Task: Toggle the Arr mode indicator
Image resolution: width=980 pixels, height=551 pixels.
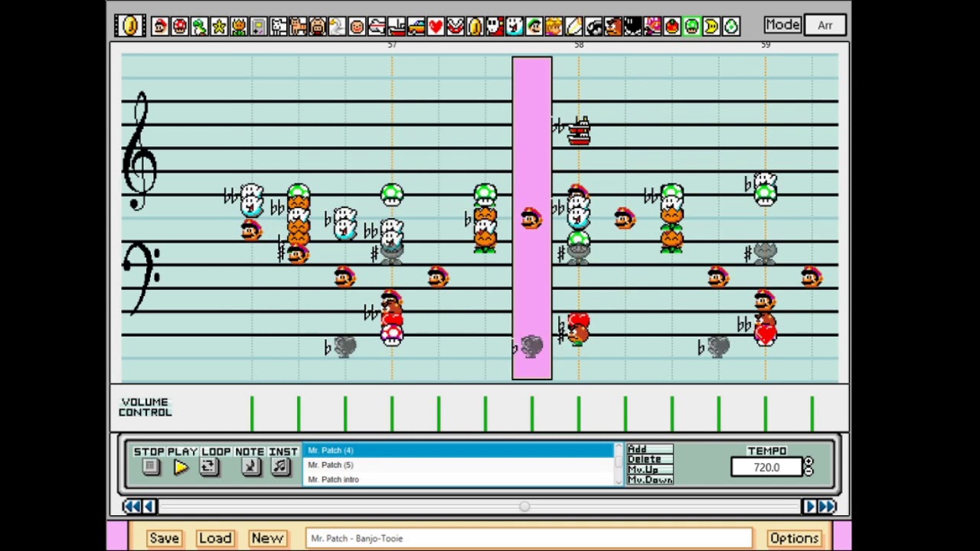Action: pyautogui.click(x=825, y=25)
